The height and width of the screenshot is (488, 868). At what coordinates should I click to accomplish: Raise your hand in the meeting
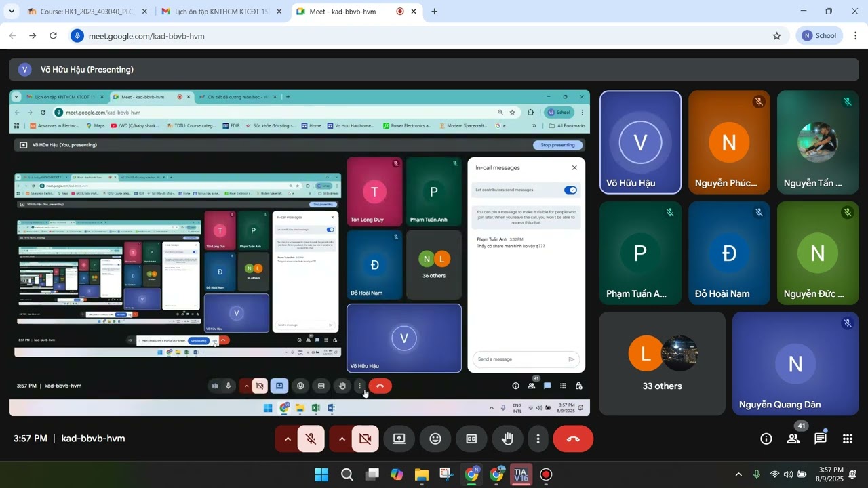507,439
